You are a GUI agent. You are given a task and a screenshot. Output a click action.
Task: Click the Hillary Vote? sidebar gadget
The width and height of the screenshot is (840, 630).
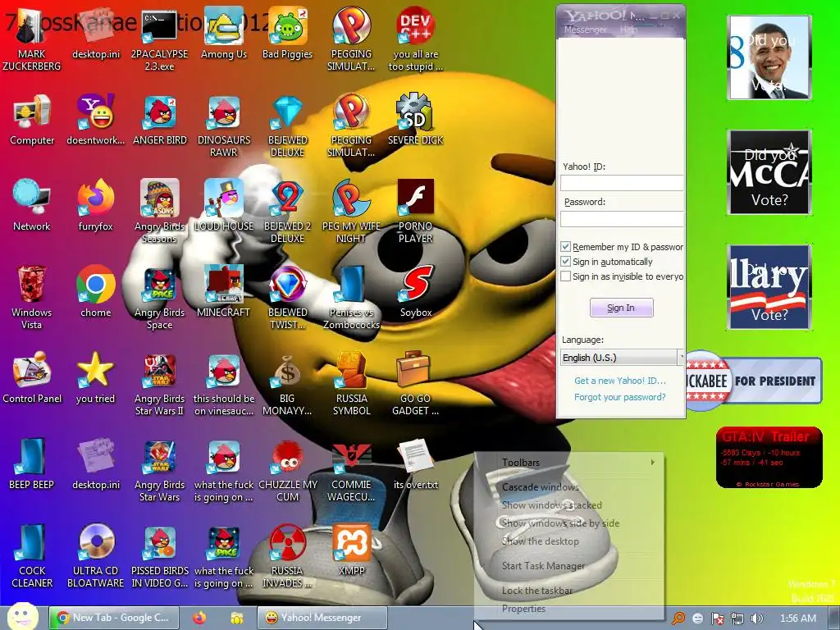point(769,287)
